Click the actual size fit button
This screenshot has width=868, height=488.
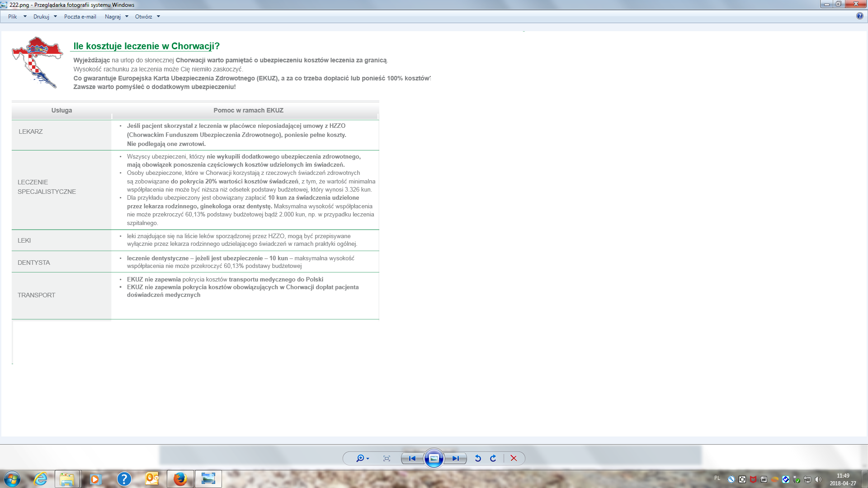(387, 458)
